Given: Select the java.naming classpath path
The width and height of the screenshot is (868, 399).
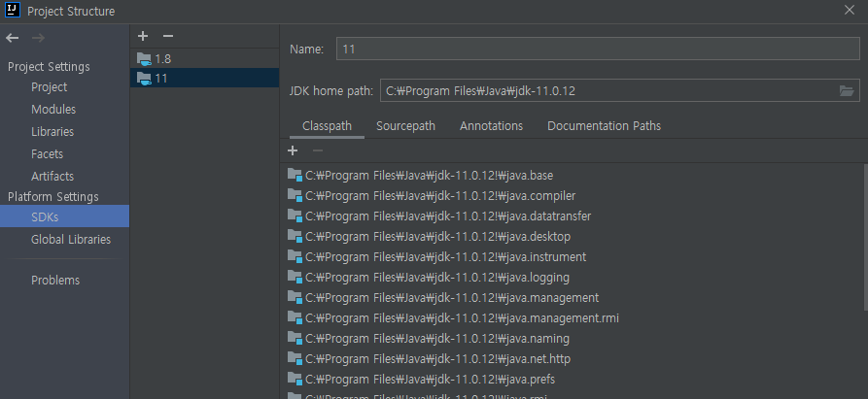Looking at the screenshot, I should tap(437, 339).
